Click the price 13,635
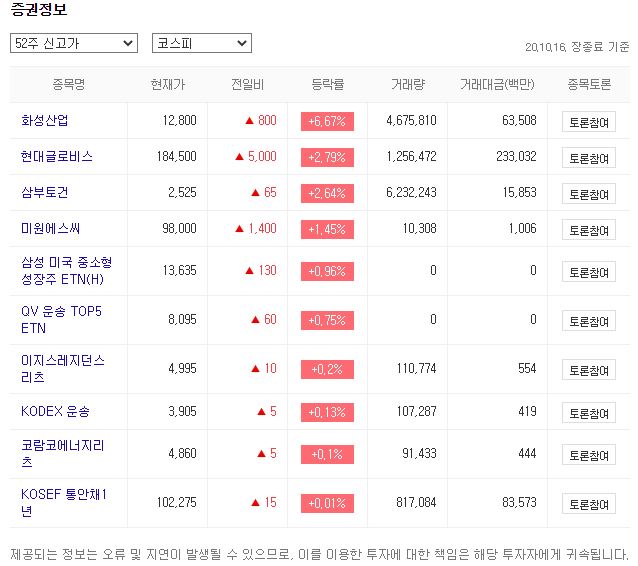 179,270
